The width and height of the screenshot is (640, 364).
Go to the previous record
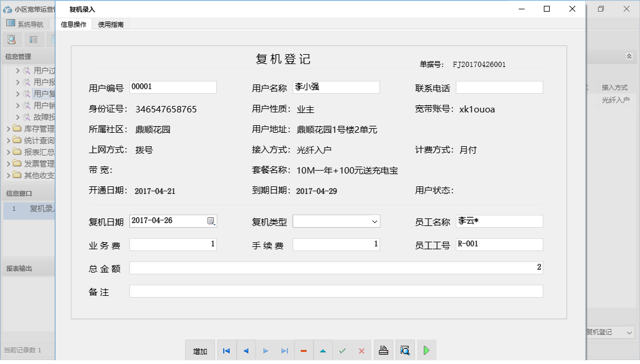[246, 351]
